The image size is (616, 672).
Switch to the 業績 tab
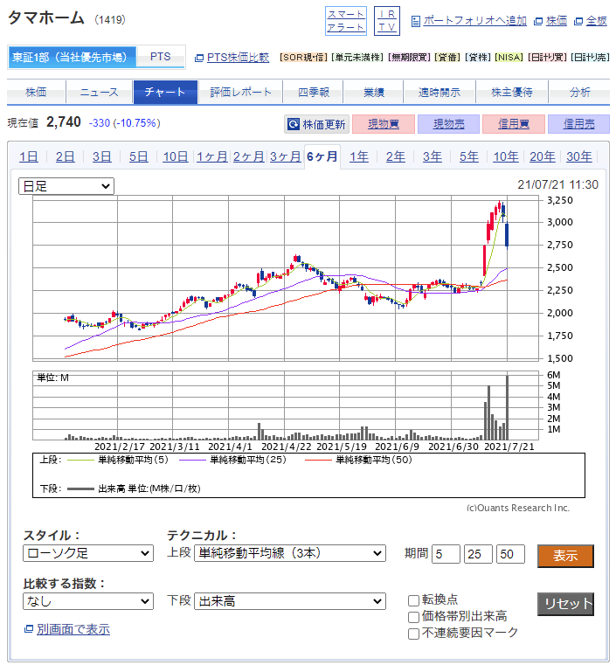374,92
